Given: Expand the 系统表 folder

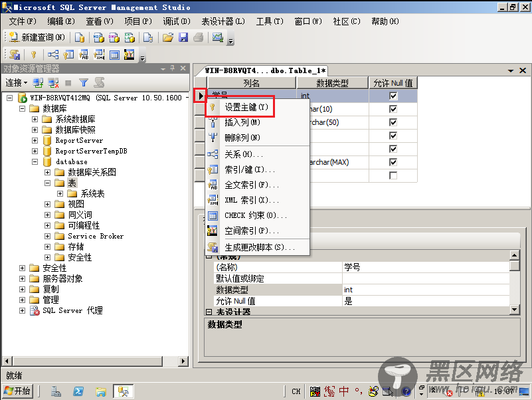Looking at the screenshot, I should (x=60, y=193).
